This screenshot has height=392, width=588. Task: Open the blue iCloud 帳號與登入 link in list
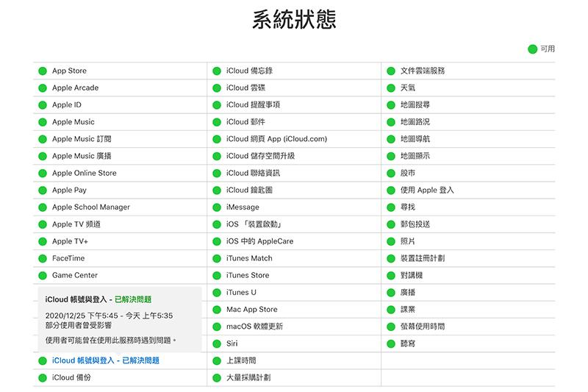pyautogui.click(x=105, y=360)
